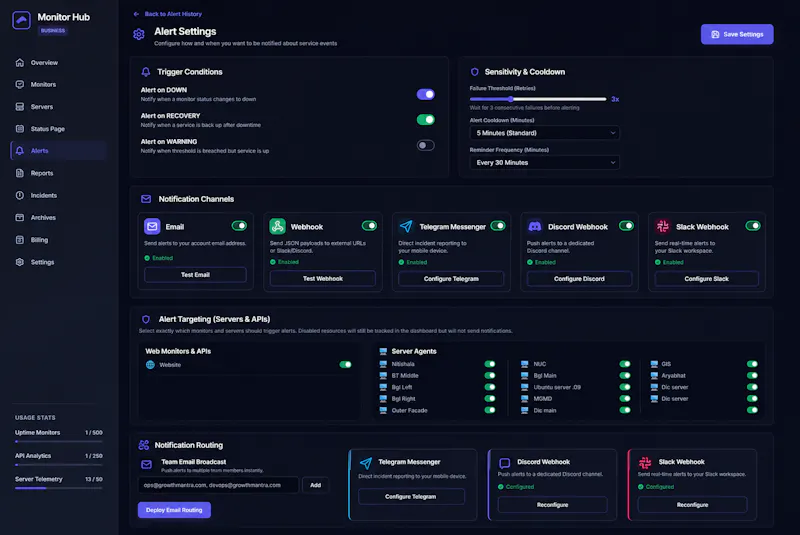Click the Incidents clock icon in sidebar
Viewport: 800px width, 535px height.
[20, 195]
